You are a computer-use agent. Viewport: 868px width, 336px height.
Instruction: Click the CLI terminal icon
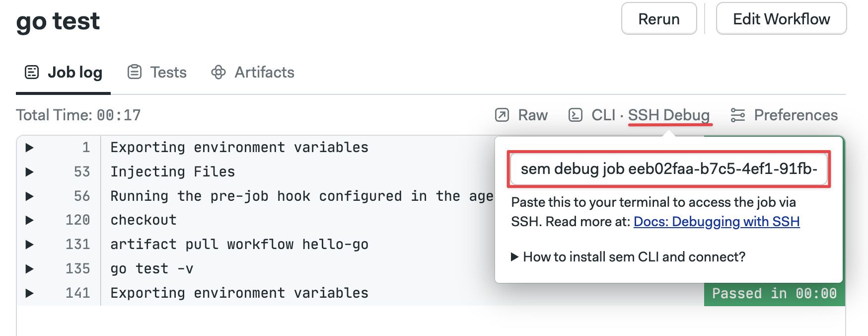tap(576, 115)
